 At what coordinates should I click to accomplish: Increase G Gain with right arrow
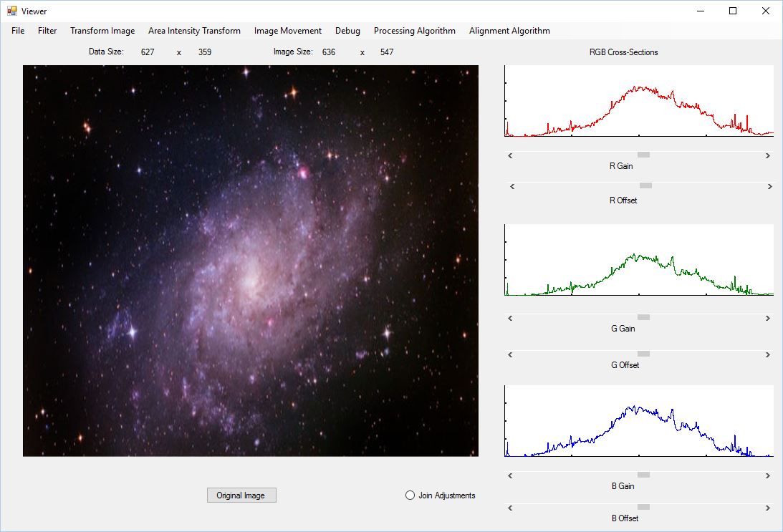pyautogui.click(x=767, y=319)
